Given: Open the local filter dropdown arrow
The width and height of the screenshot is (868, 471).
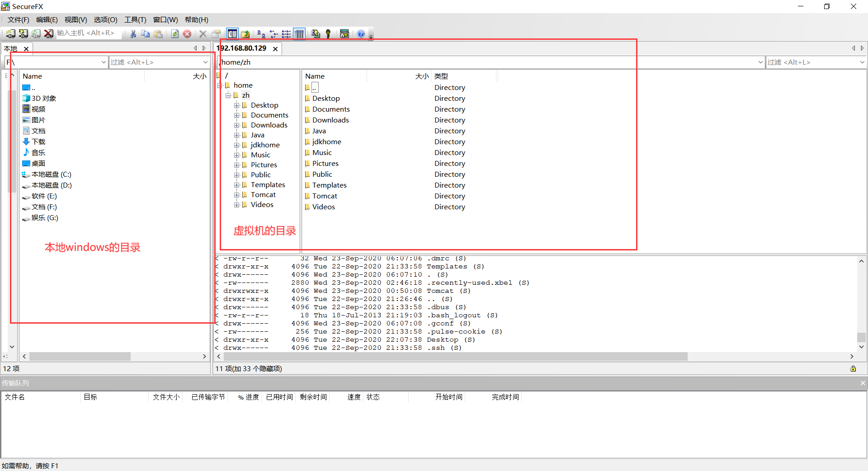Looking at the screenshot, I should pyautogui.click(x=205, y=62).
